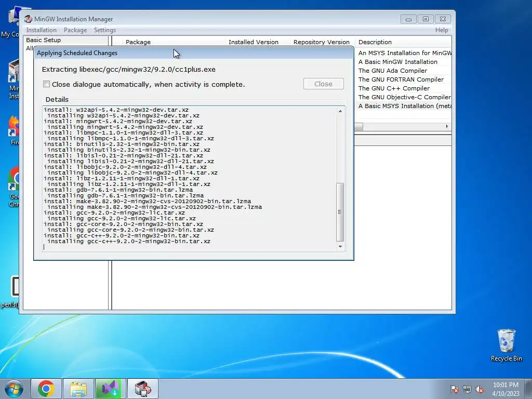Open the Help menu
The height and width of the screenshot is (399, 532).
pyautogui.click(x=442, y=30)
